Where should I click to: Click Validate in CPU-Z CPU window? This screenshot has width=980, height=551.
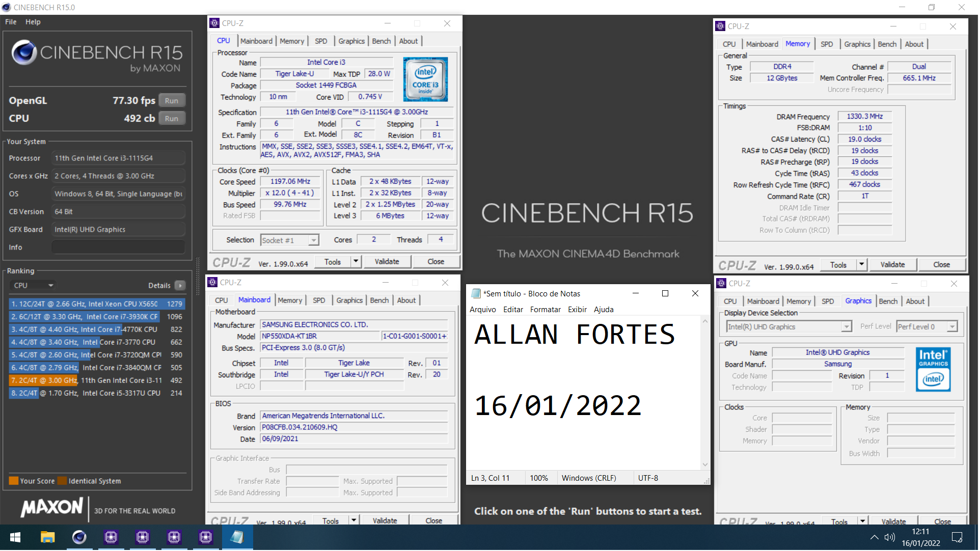click(x=388, y=262)
